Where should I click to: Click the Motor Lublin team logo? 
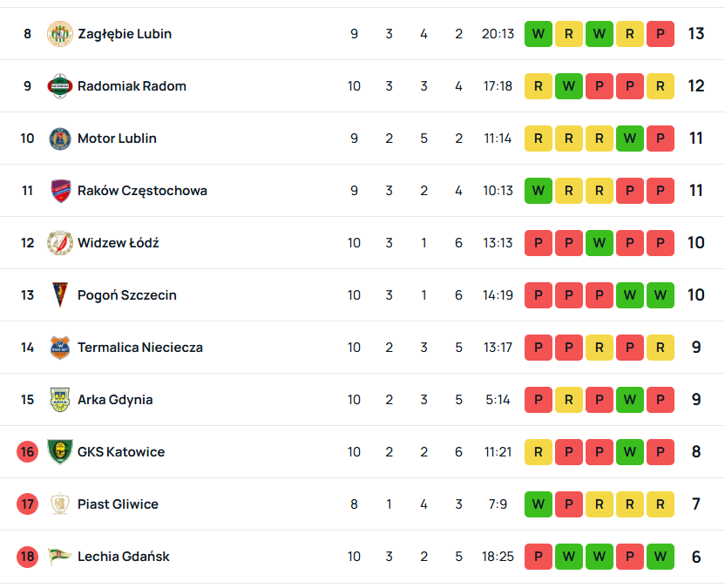pos(59,139)
